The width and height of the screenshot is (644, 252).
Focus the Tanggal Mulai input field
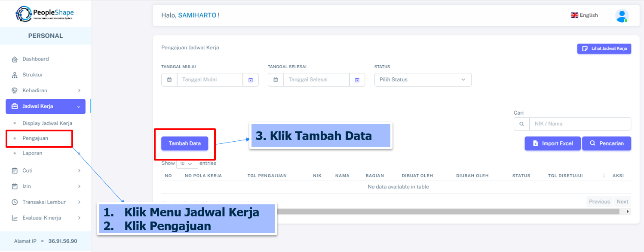click(x=210, y=80)
